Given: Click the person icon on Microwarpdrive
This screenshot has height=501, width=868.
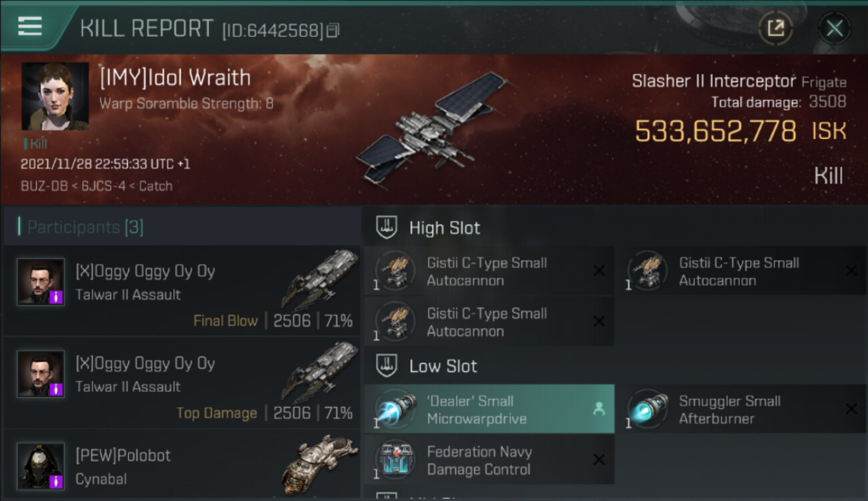Looking at the screenshot, I should tap(598, 409).
